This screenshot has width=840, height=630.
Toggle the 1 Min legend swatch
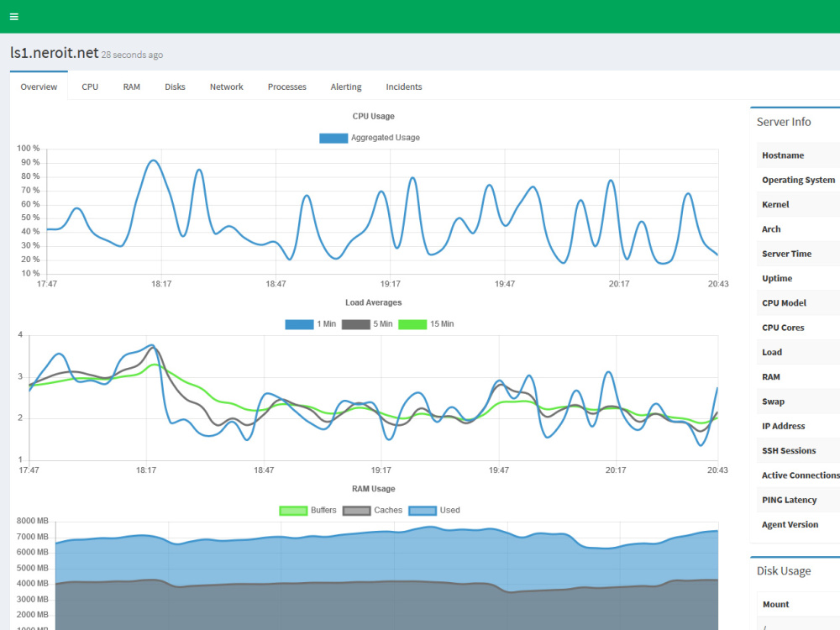pos(299,324)
